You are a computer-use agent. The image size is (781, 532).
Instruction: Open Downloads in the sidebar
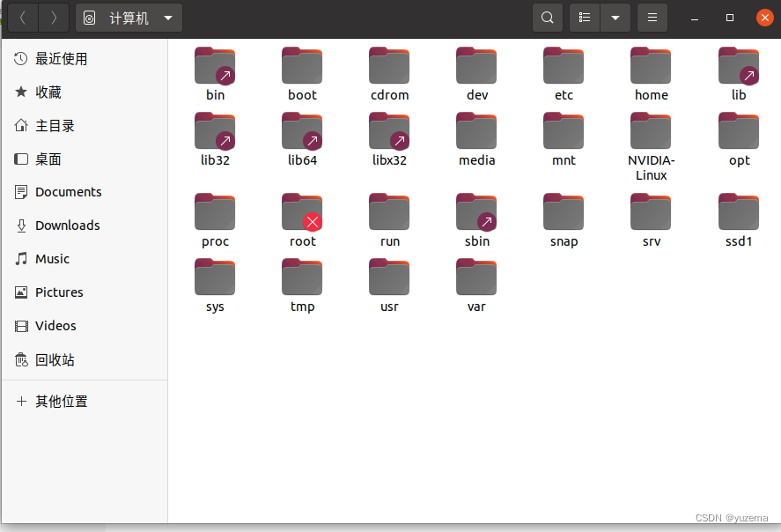(x=85, y=225)
